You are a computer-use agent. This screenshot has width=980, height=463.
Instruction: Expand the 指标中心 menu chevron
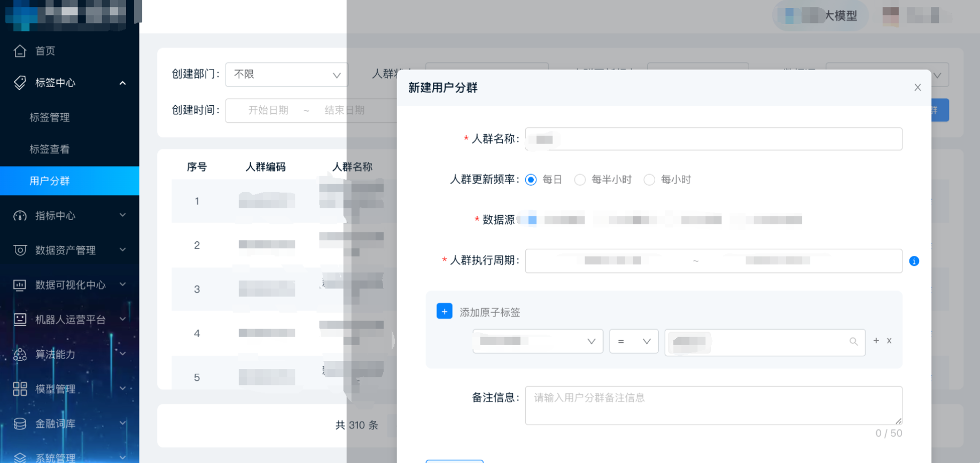tap(123, 215)
